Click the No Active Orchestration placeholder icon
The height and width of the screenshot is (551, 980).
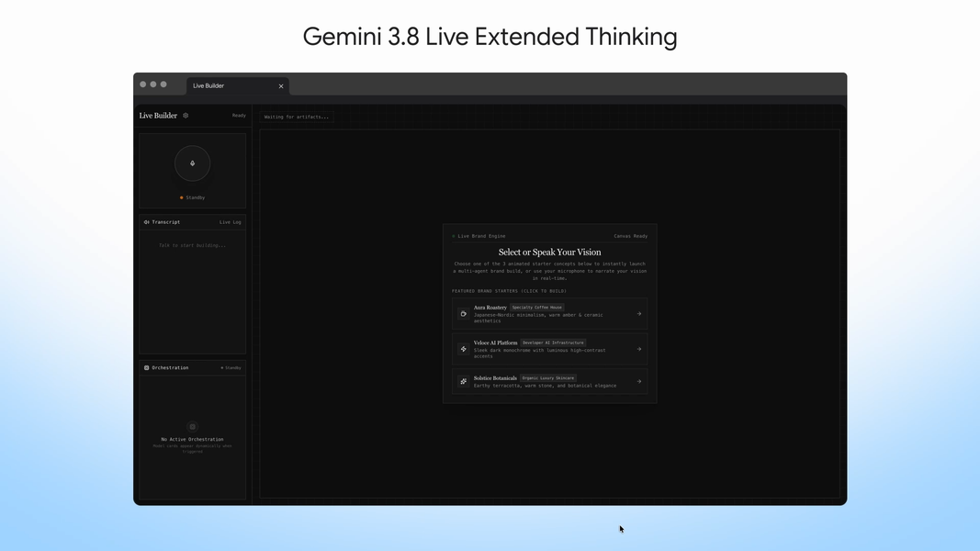point(193,427)
